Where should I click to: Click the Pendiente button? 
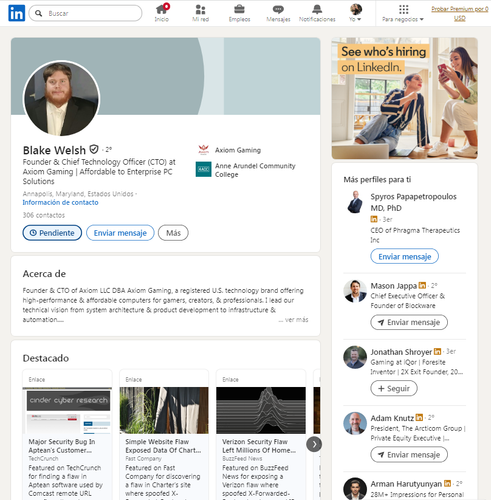pos(52,233)
